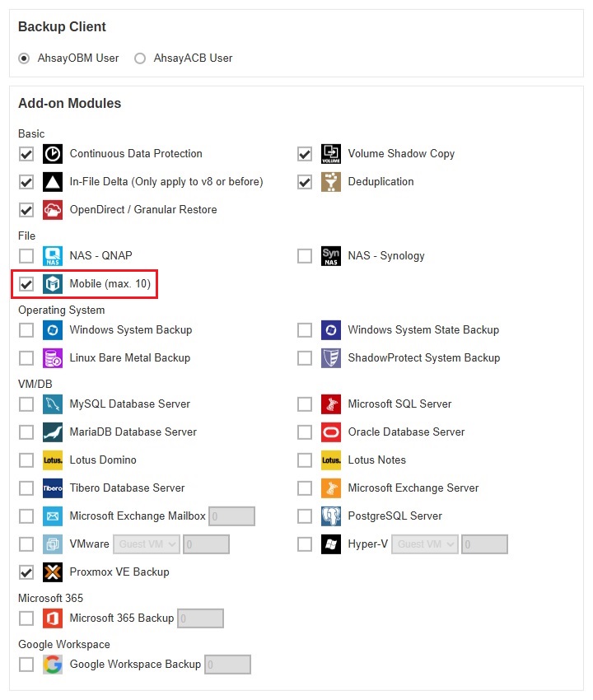Viewport: 593px width, 700px height.
Task: Click the OpenDirect Granular Restore cloud icon
Action: pos(53,210)
